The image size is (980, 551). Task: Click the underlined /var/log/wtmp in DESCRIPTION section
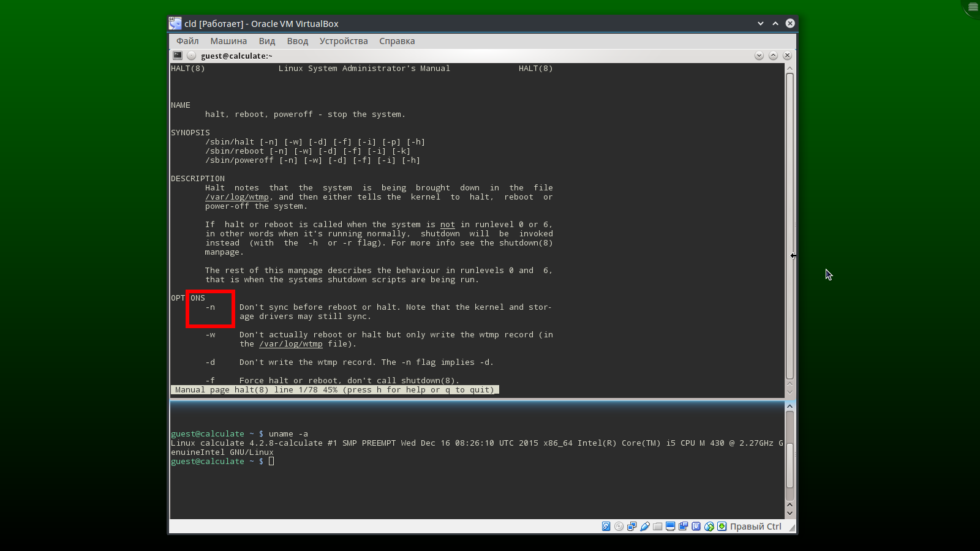(237, 197)
